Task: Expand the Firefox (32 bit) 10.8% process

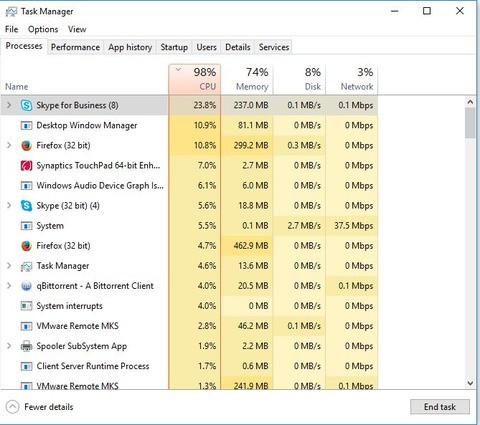Action: click(9, 146)
